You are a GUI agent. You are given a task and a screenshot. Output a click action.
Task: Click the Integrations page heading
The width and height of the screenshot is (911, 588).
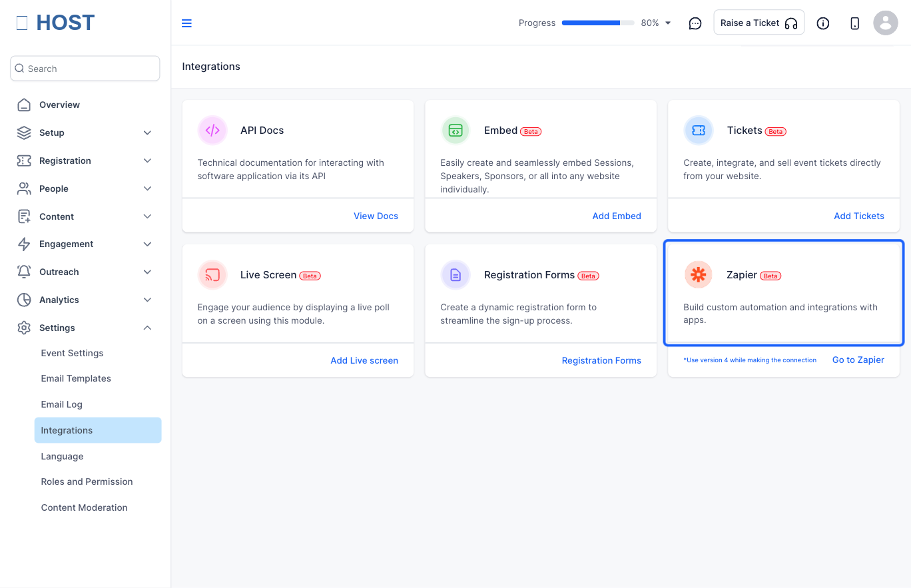[x=211, y=67]
